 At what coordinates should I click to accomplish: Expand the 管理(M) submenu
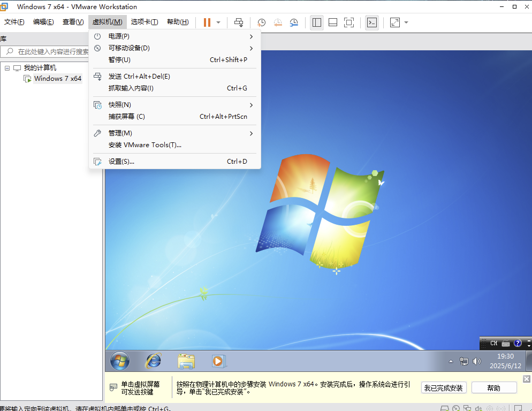coord(174,133)
